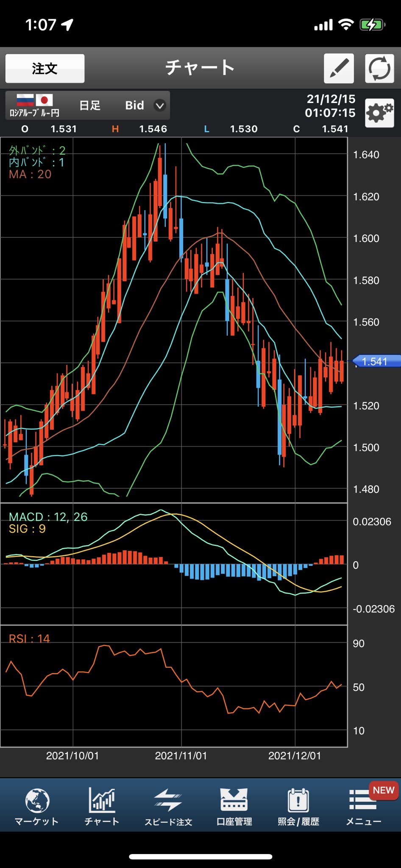Tap the battery charging status icon

click(x=372, y=25)
